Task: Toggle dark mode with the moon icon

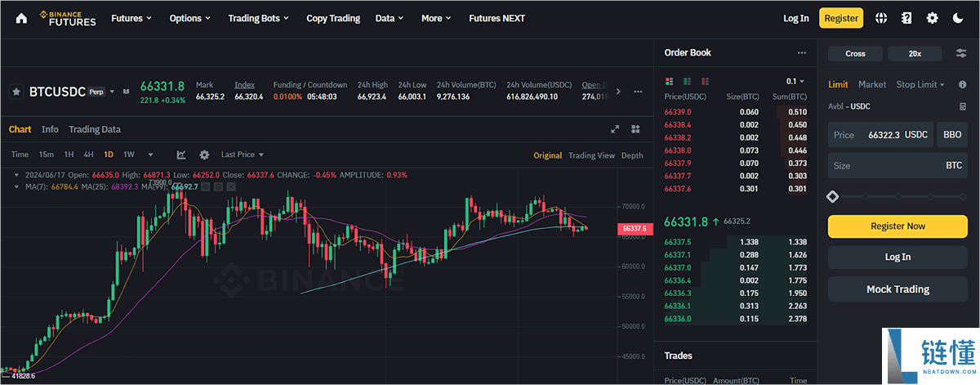Action: (x=958, y=18)
